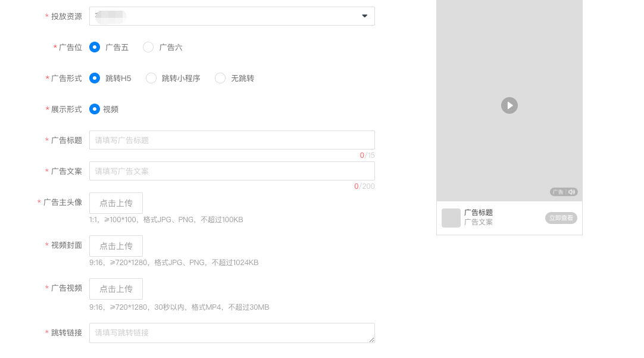The image size is (644, 358).
Task: Click avatar hint '1:1, ≥100*100' text
Action: (112, 219)
